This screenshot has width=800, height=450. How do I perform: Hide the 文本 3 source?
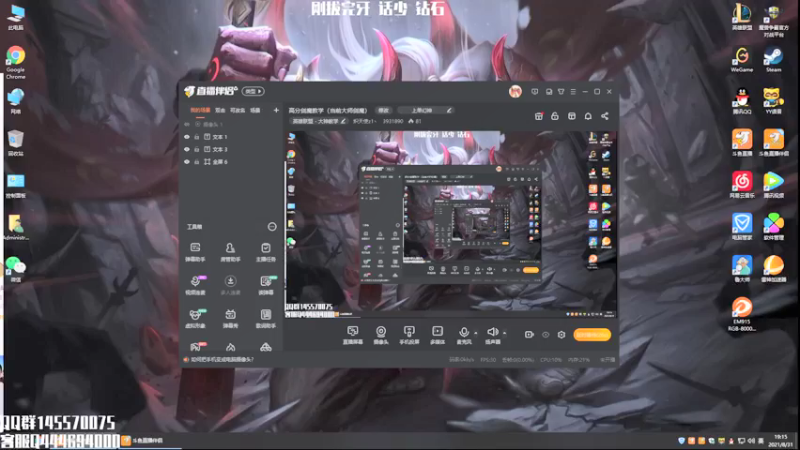[x=187, y=149]
